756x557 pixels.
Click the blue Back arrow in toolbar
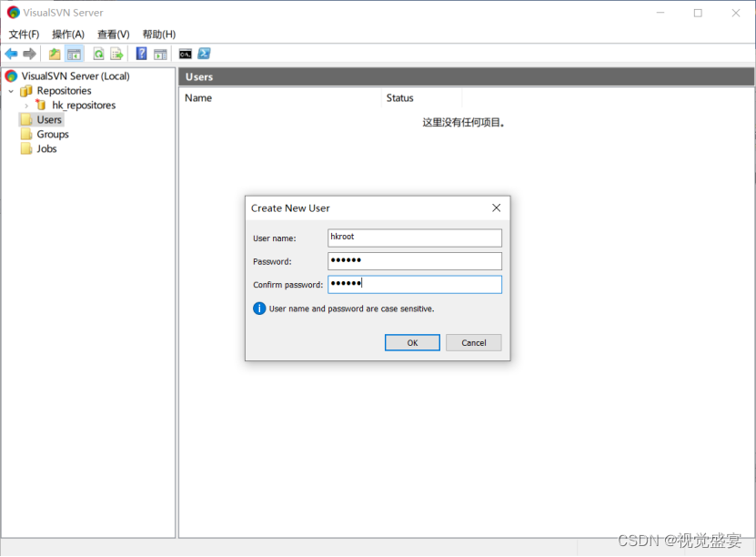11,54
